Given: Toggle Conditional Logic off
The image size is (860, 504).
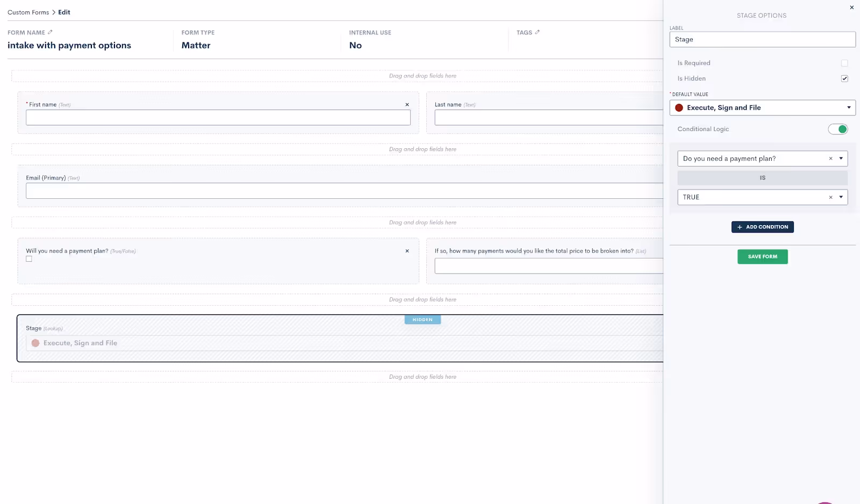Looking at the screenshot, I should pos(838,129).
